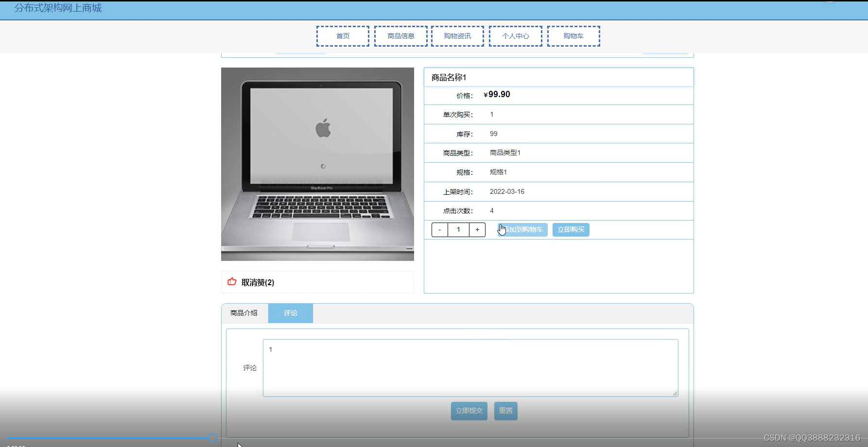The width and height of the screenshot is (868, 447).
Task: Click the product title 商品名称1
Action: click(x=449, y=77)
